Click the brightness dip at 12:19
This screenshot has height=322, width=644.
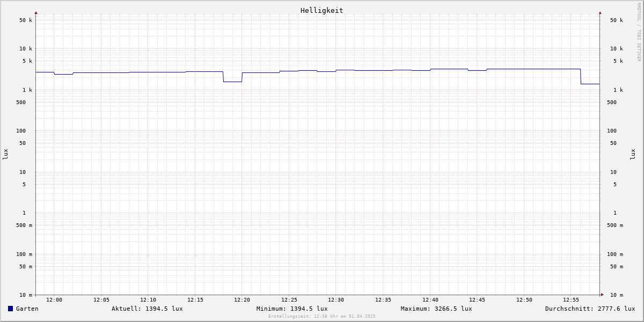(232, 82)
